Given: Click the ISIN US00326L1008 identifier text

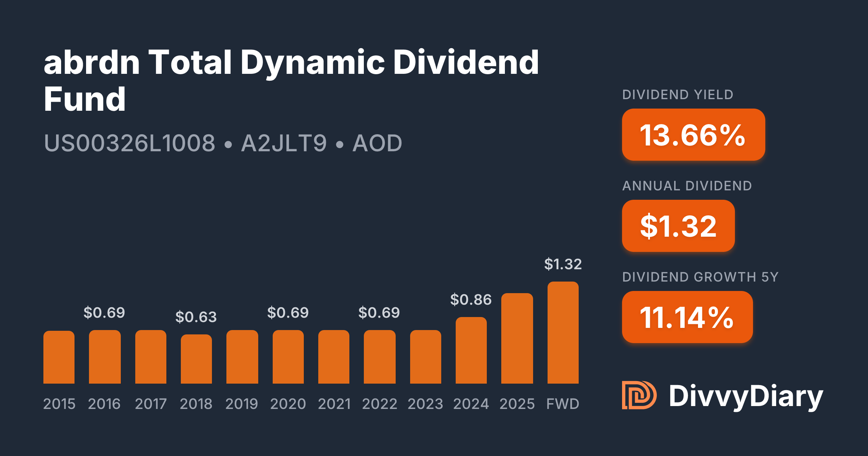Looking at the screenshot, I should pyautogui.click(x=129, y=143).
